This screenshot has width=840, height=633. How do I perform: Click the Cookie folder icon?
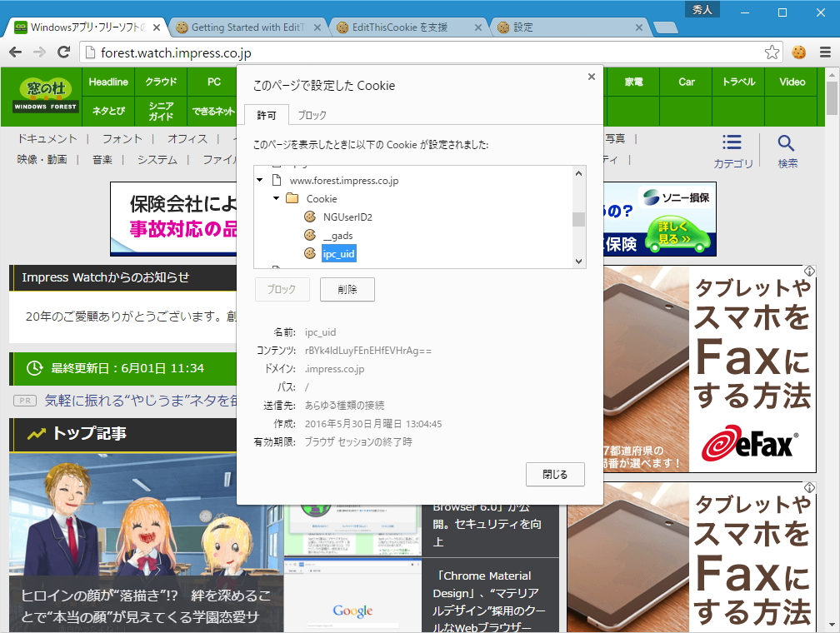[292, 199]
